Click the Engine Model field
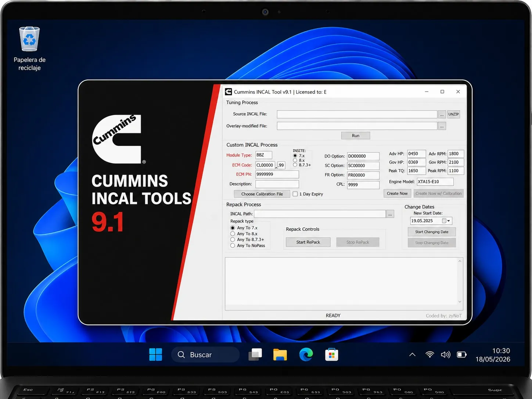This screenshot has width=532, height=399. pyautogui.click(x=435, y=181)
